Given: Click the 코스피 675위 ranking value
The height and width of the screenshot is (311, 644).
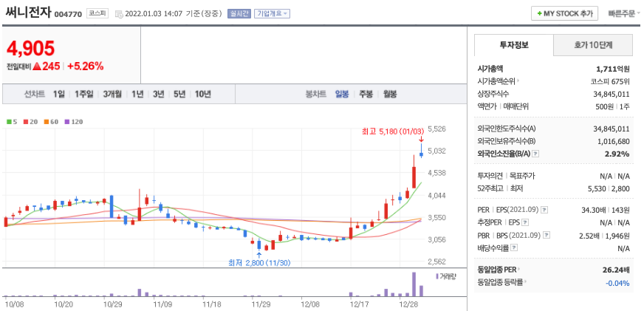Looking at the screenshot, I should point(610,81).
